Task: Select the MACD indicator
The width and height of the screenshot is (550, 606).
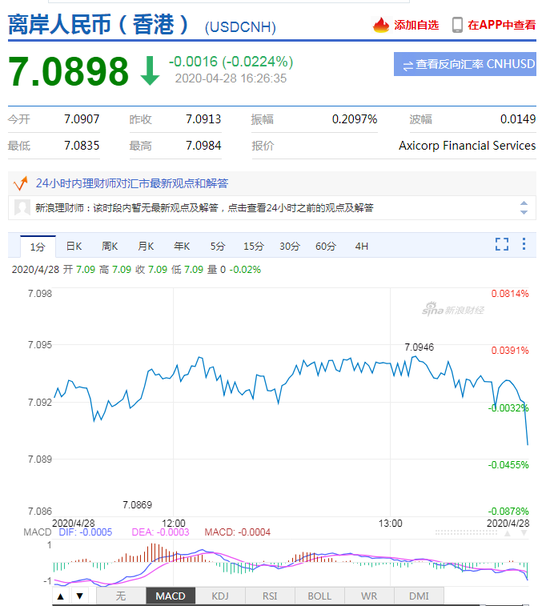Action: point(170,596)
